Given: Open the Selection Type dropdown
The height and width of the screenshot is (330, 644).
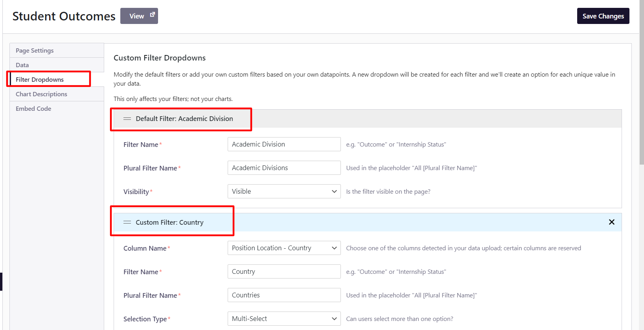Looking at the screenshot, I should click(x=284, y=319).
